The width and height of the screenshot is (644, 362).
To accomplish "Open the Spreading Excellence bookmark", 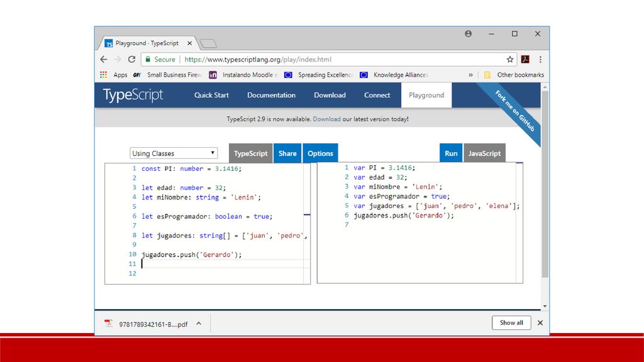I will click(319, 75).
